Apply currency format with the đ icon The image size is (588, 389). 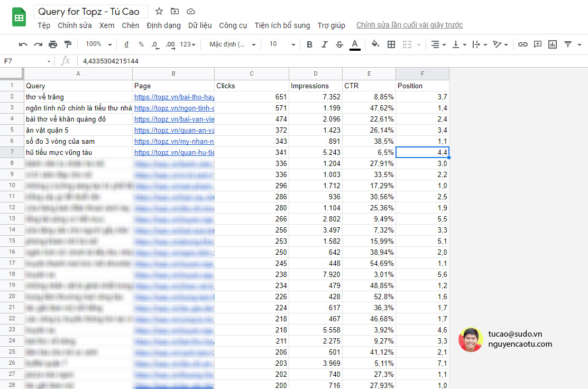click(x=127, y=44)
